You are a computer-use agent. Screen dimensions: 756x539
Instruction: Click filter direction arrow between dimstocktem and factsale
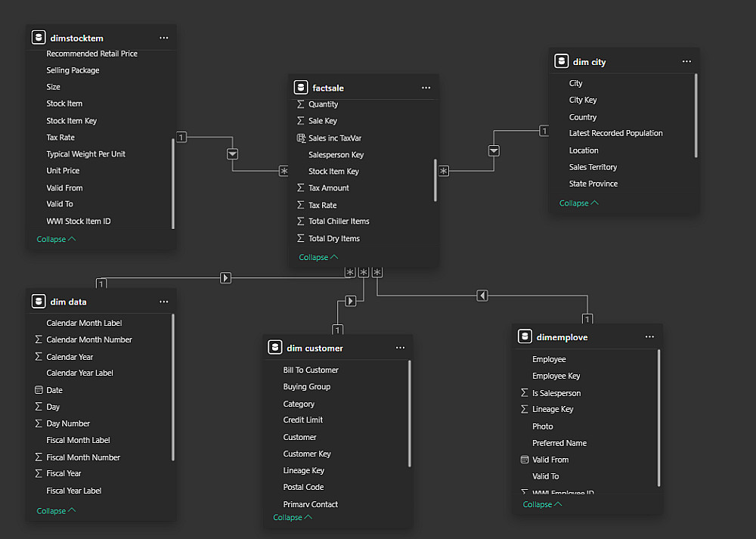[233, 153]
